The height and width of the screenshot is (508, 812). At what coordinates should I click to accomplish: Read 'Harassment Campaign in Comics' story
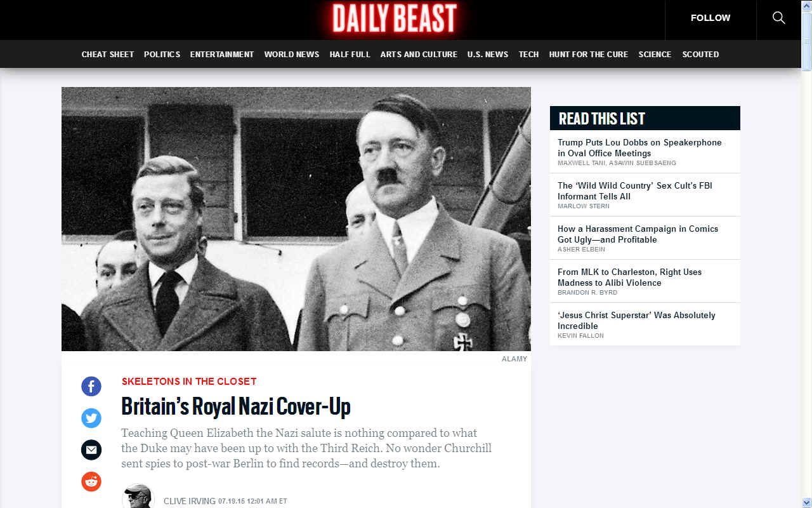point(638,234)
